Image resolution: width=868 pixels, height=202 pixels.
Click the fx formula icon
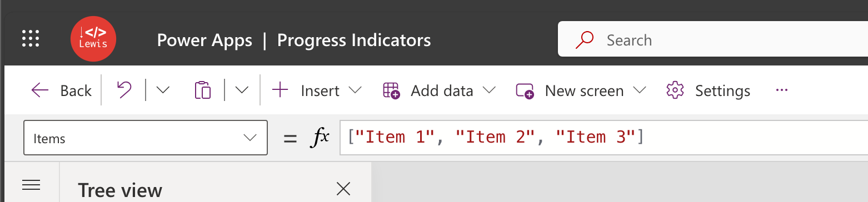click(320, 138)
